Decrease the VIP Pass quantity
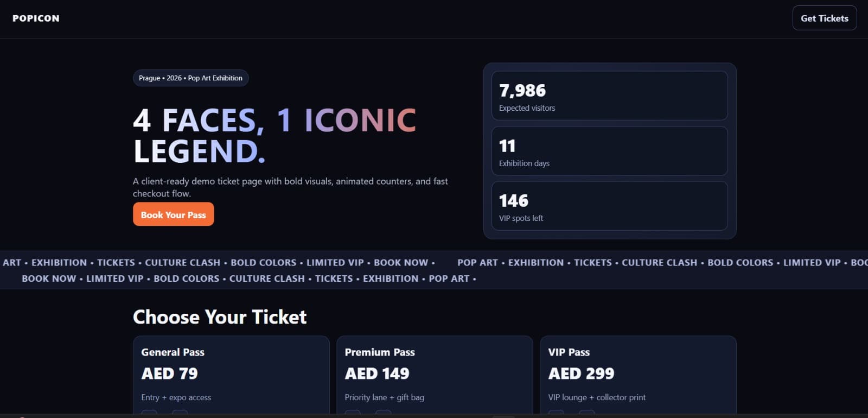Viewport: 868px width, 418px height. click(556, 414)
